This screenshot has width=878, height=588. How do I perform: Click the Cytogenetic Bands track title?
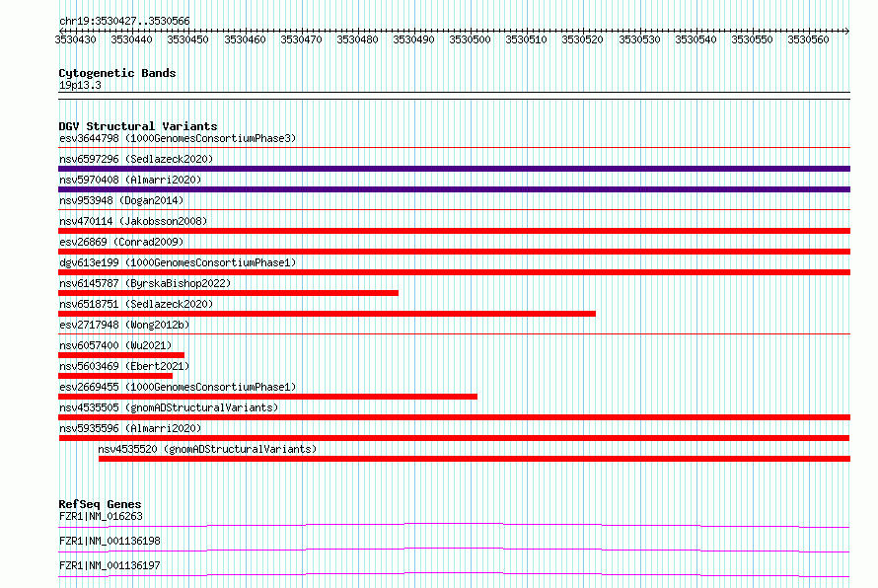[x=117, y=73]
